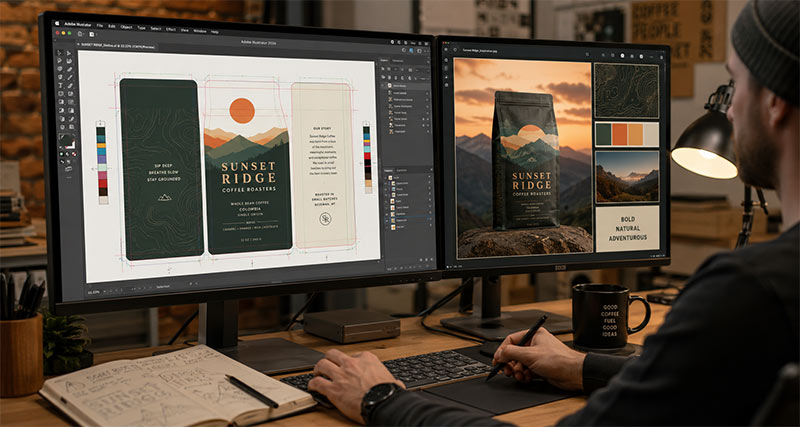Open the Window menu
The height and width of the screenshot is (427, 800).
pos(199,31)
